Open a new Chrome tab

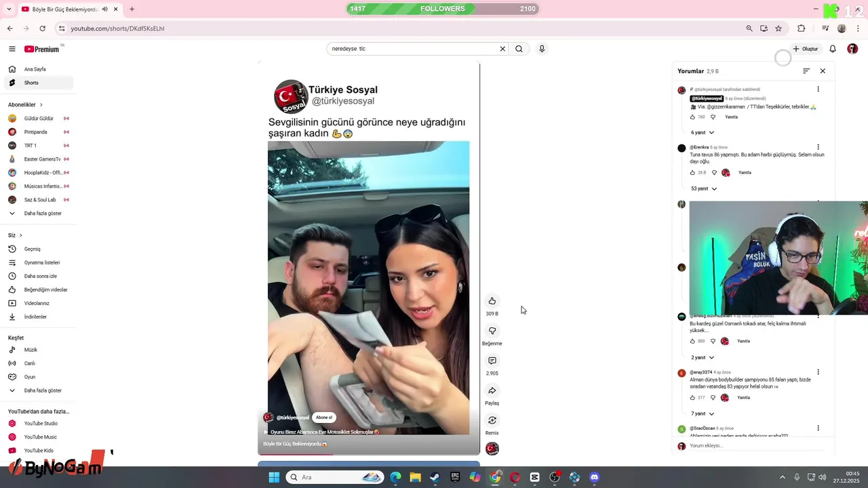[x=132, y=9]
